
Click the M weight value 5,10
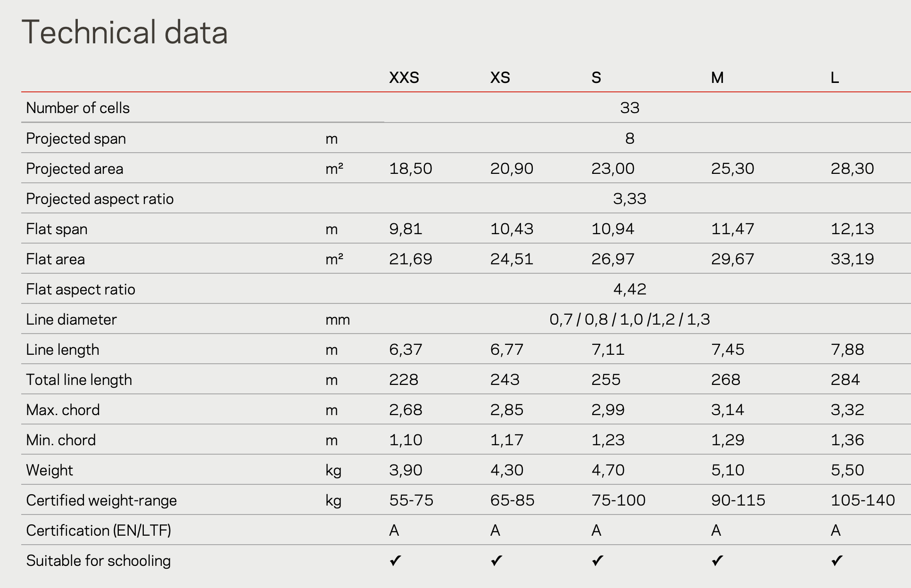point(728,470)
